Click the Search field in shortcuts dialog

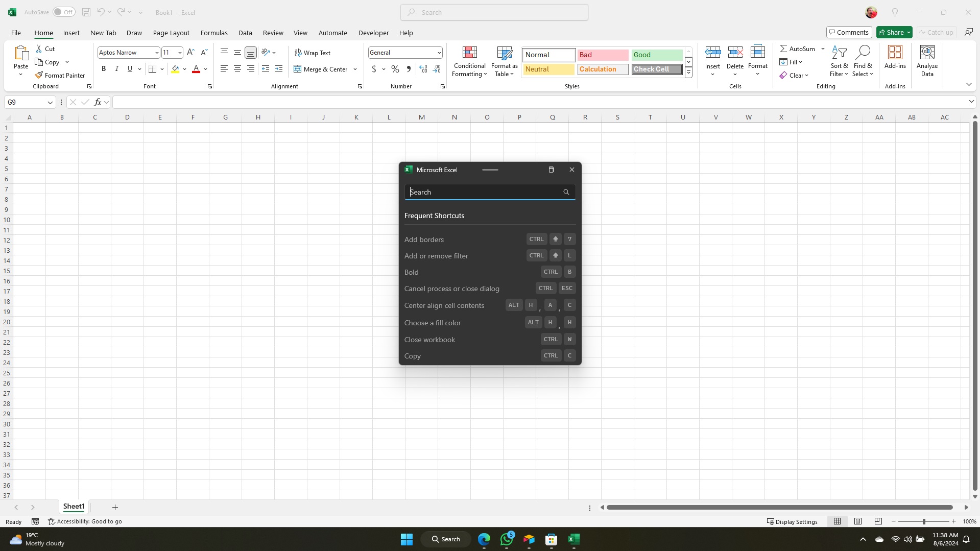point(490,192)
